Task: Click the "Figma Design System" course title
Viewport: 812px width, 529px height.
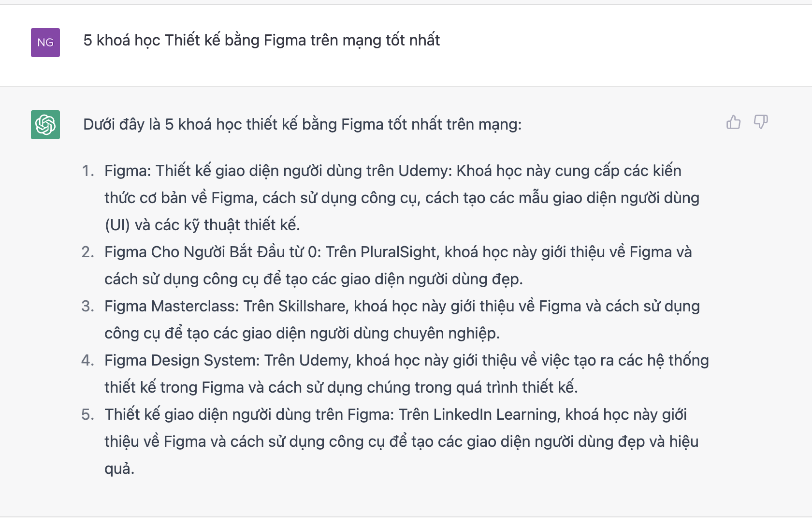Action: coord(182,361)
